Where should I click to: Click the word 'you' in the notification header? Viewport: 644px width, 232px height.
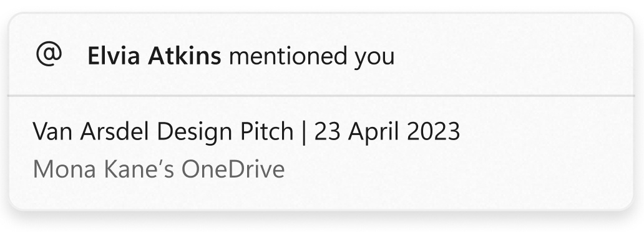click(374, 58)
